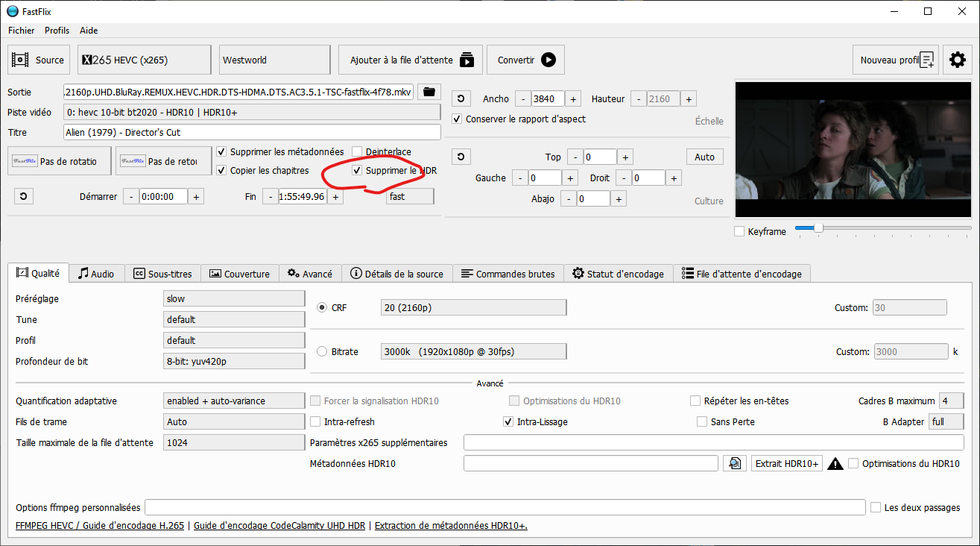Click the Source film icon button
The height and width of the screenshot is (546, 980).
[x=39, y=60]
